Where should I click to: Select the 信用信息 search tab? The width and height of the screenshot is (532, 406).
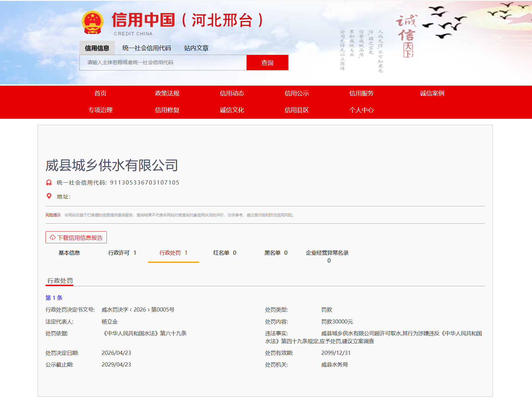click(x=97, y=48)
